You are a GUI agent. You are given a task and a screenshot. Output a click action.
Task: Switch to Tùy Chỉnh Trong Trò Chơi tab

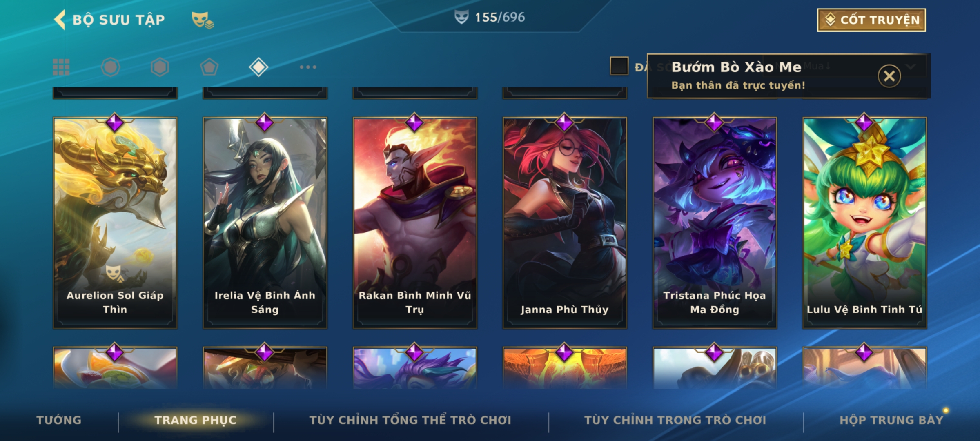tap(675, 420)
